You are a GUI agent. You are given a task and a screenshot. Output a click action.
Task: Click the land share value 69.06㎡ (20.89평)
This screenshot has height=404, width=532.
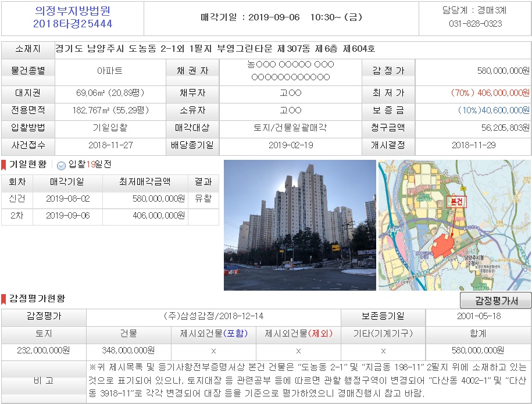pyautogui.click(x=110, y=92)
